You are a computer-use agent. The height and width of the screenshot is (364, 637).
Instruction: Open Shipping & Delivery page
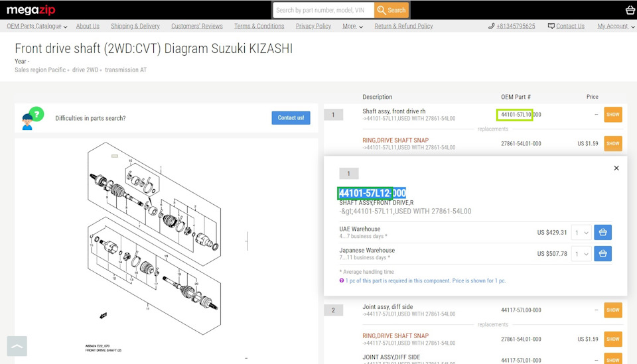click(135, 26)
